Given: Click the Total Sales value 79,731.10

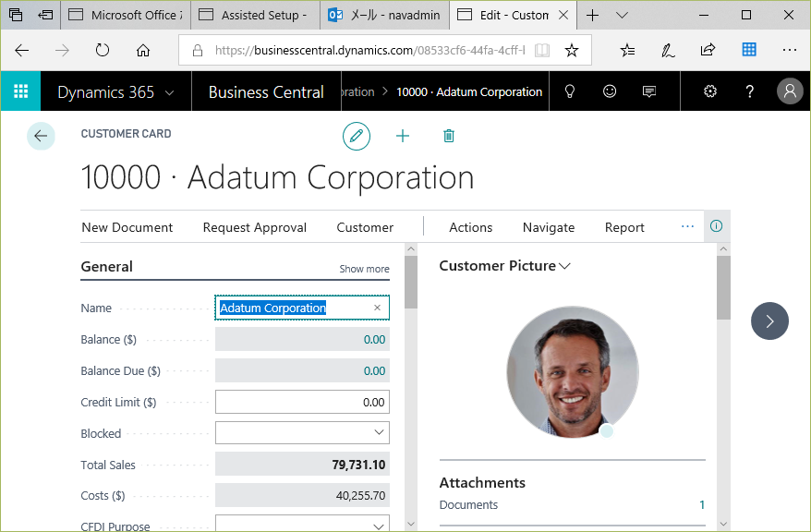Looking at the screenshot, I should [x=358, y=465].
